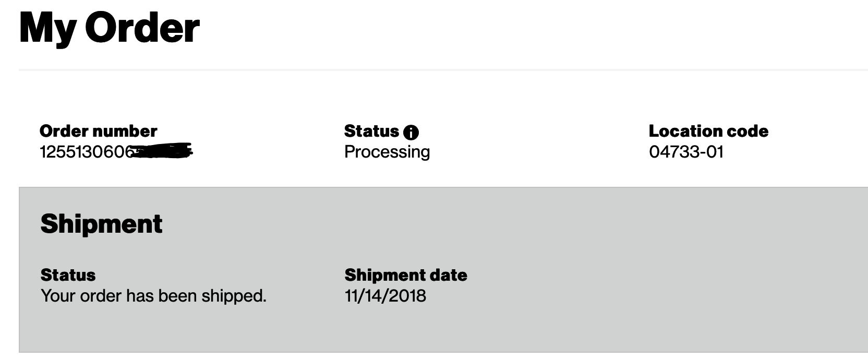Screen dimensions: 868x359
Task: Click the Processing status text
Action: point(387,152)
